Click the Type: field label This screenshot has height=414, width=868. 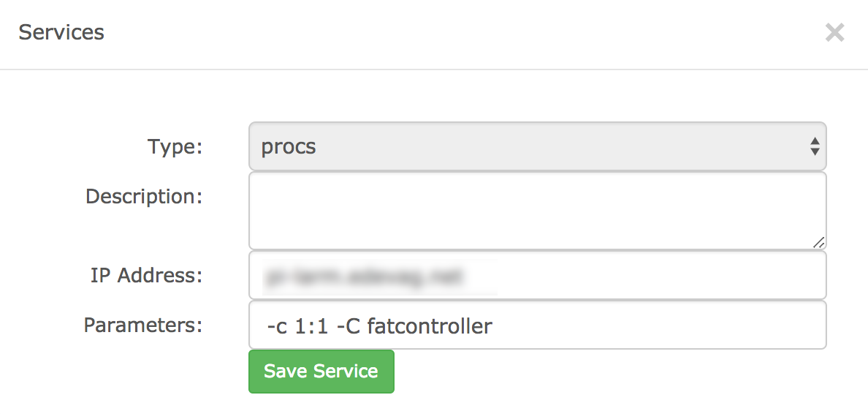[x=175, y=147]
